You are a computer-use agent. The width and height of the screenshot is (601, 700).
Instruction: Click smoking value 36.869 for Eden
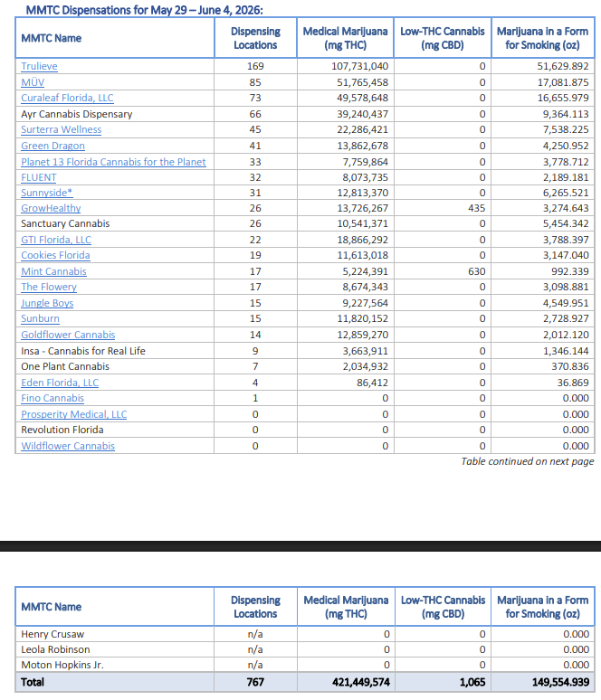[x=573, y=383]
